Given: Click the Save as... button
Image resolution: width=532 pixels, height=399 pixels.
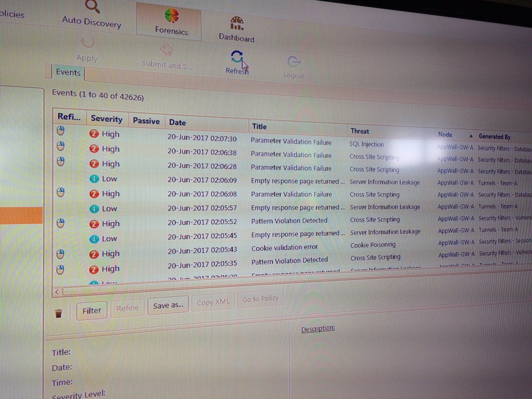Looking at the screenshot, I should tap(168, 305).
